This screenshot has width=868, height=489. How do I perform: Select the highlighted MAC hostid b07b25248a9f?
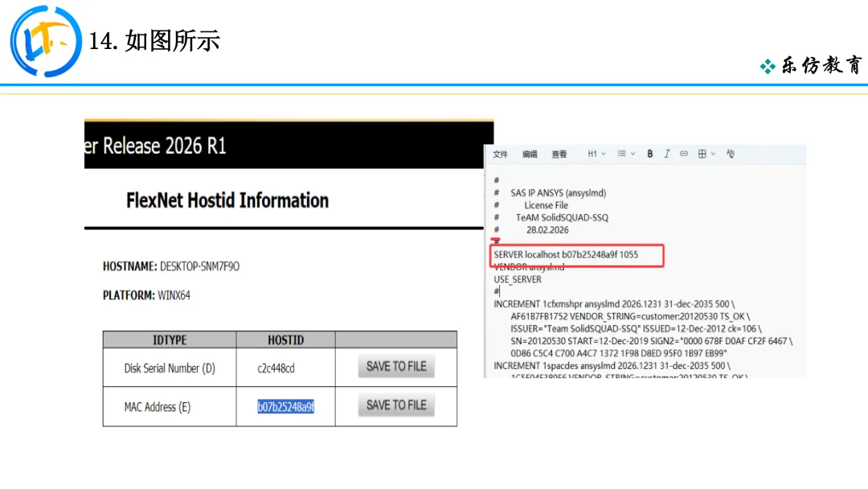285,407
